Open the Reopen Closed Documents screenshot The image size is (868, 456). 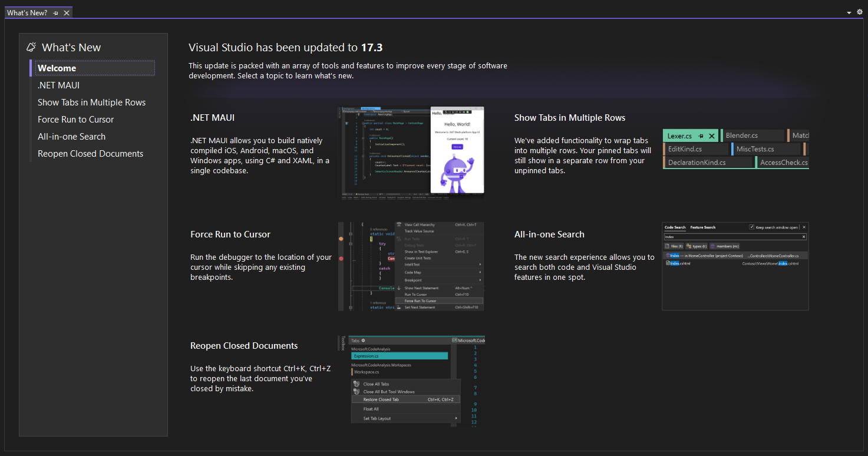(411, 381)
